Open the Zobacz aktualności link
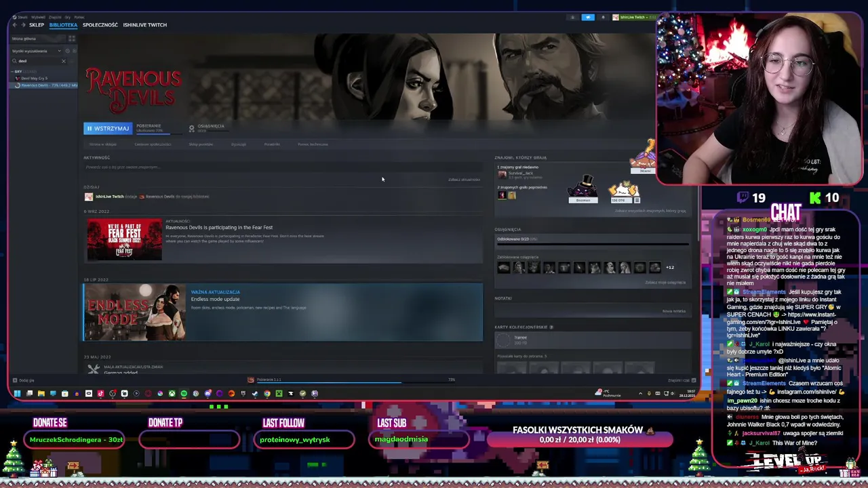This screenshot has width=868, height=488. (465, 180)
